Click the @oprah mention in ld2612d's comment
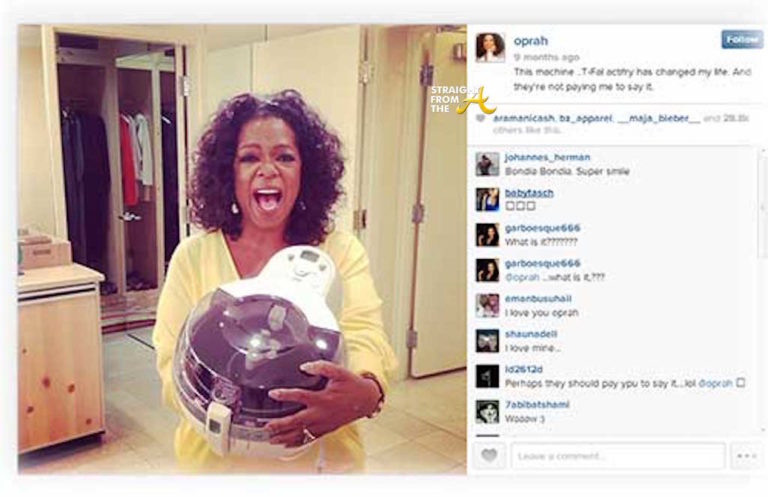Image resolution: width=768 pixels, height=497 pixels. click(715, 383)
